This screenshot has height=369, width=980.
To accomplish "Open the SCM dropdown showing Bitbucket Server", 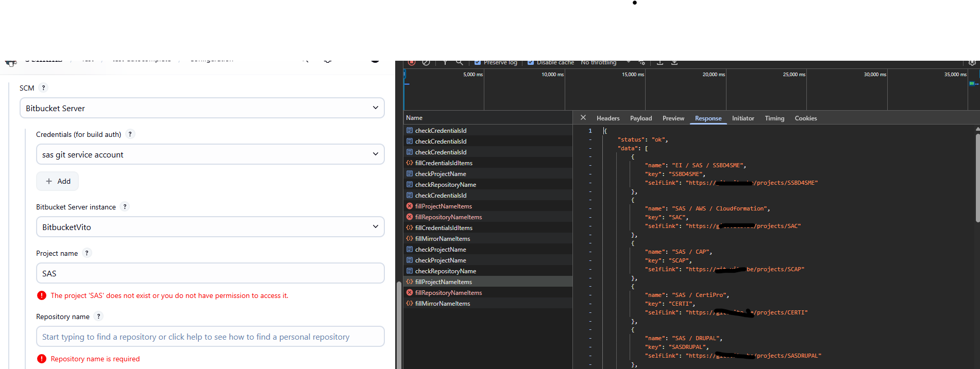I will (x=202, y=108).
